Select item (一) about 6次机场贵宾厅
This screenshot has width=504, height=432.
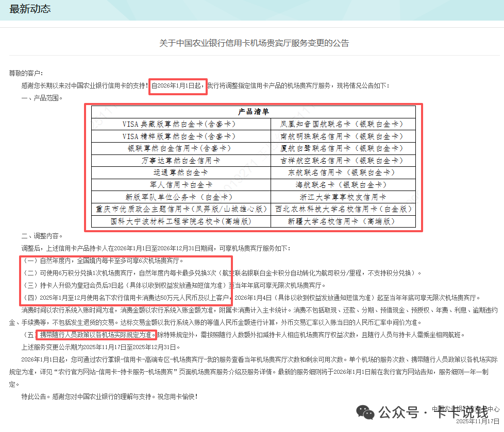(103, 261)
